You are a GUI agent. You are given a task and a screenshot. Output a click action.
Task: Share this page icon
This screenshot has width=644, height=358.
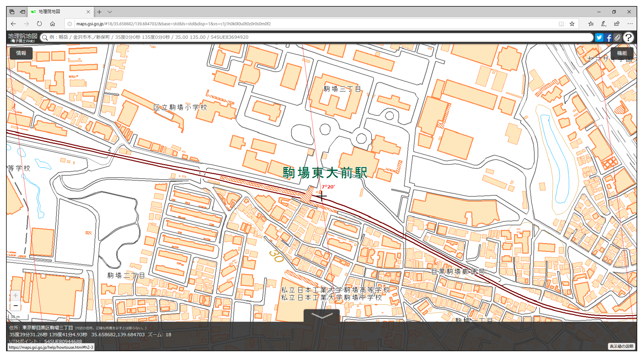pyautogui.click(x=617, y=24)
